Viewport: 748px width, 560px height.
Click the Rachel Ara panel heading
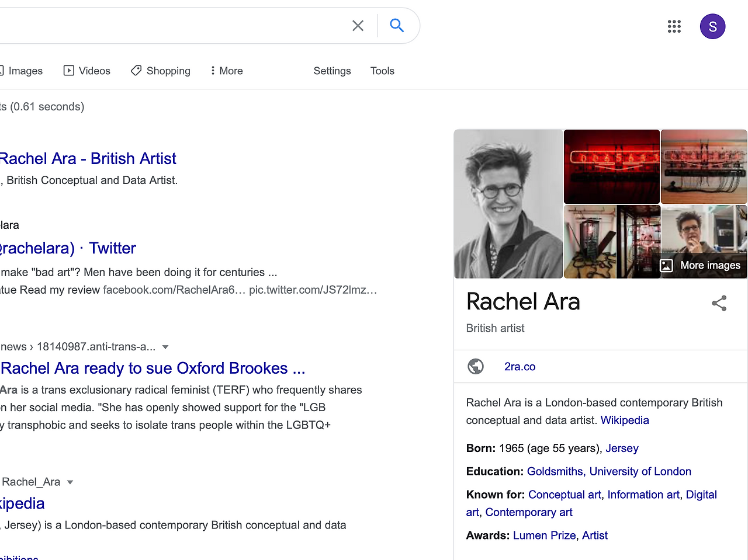tap(523, 302)
